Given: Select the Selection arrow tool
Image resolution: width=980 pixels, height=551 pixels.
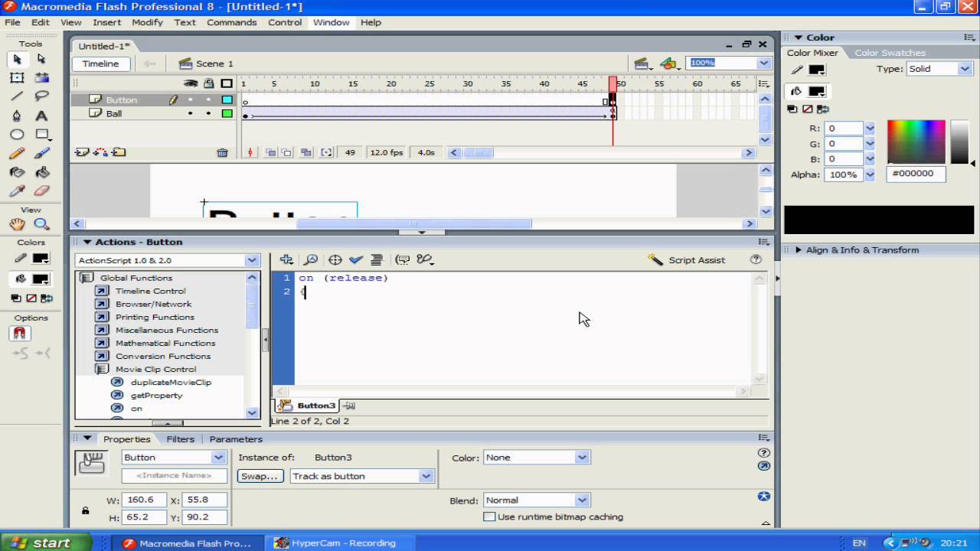Looking at the screenshot, I should (x=17, y=59).
